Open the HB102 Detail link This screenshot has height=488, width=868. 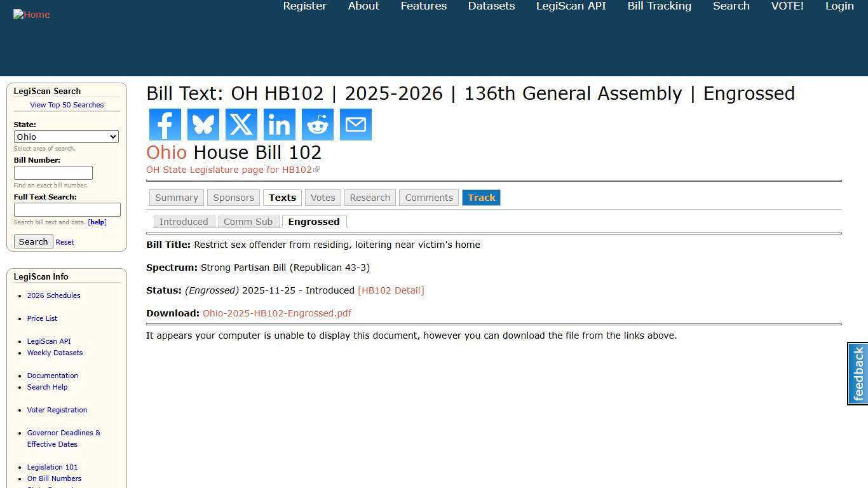tap(391, 290)
